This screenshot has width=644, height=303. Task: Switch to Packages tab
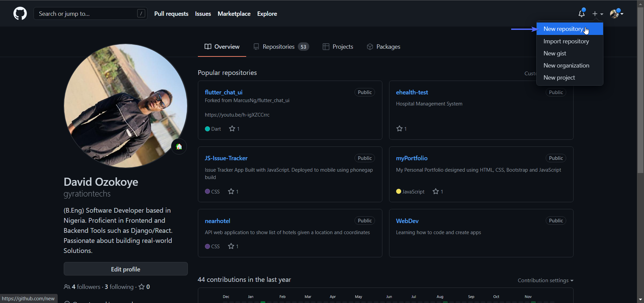[x=383, y=47]
